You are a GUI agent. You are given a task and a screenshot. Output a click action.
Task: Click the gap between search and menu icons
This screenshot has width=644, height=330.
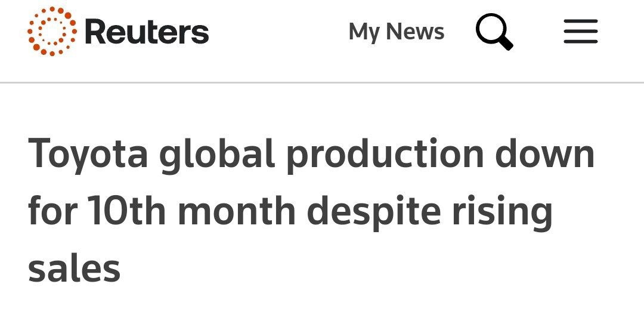point(538,32)
